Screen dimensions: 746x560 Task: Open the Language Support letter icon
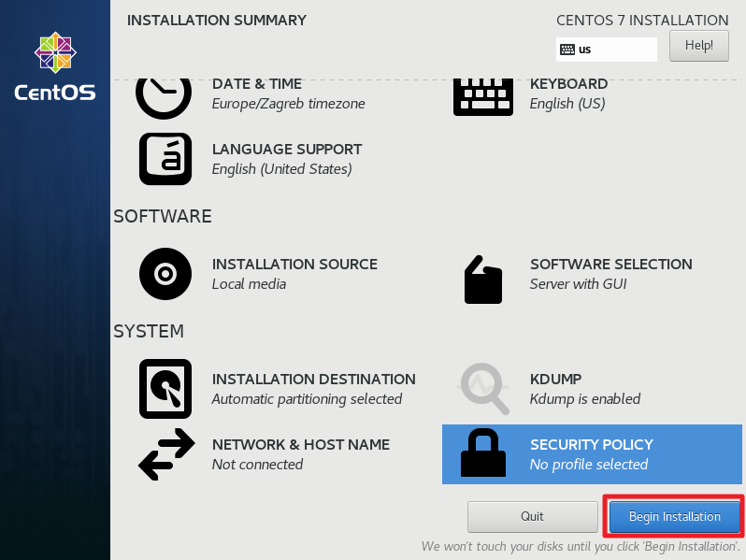tap(165, 159)
